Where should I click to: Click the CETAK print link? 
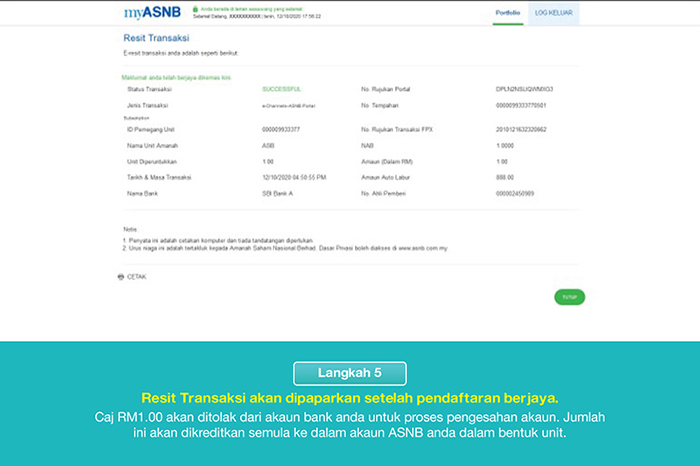tap(137, 277)
